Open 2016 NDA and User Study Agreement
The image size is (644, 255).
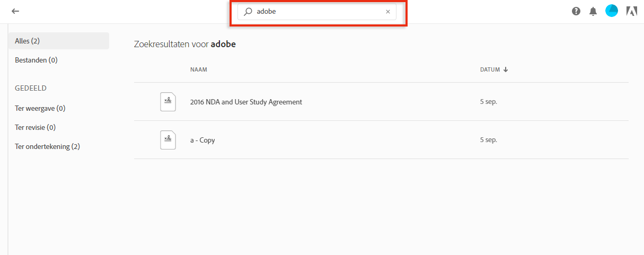(x=246, y=102)
